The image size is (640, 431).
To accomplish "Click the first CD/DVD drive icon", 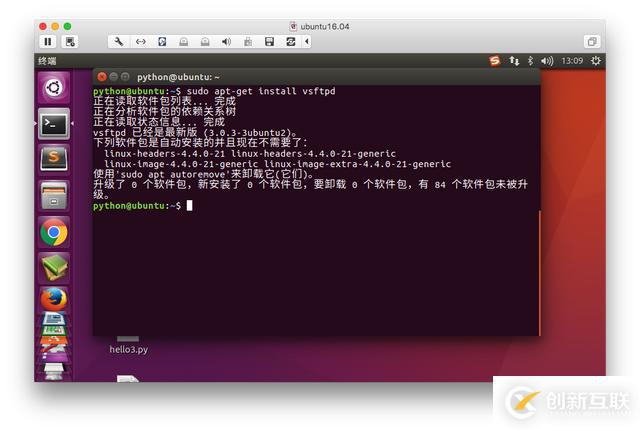I will tap(184, 42).
